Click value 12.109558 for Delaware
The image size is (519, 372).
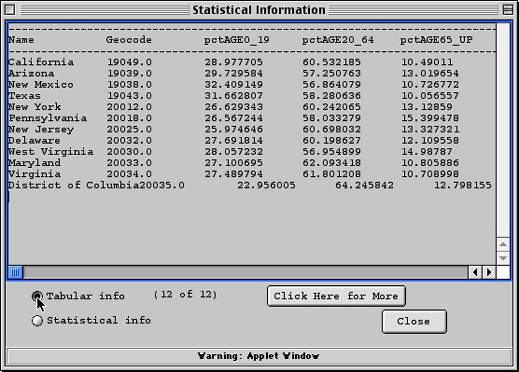click(x=430, y=140)
